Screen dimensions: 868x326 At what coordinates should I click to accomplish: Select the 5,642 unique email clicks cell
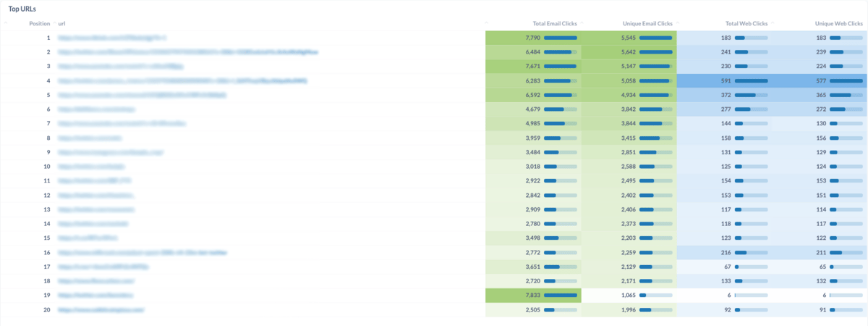[627, 52]
